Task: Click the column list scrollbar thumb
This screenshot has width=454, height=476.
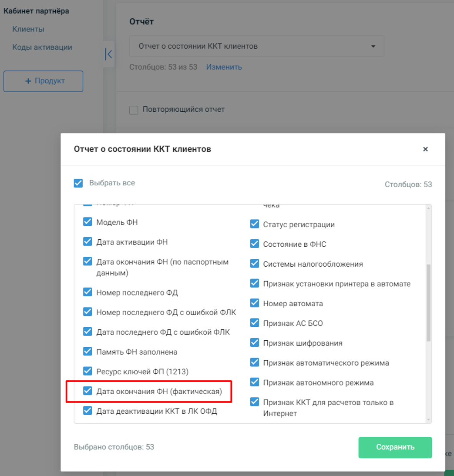Action: (x=428, y=303)
